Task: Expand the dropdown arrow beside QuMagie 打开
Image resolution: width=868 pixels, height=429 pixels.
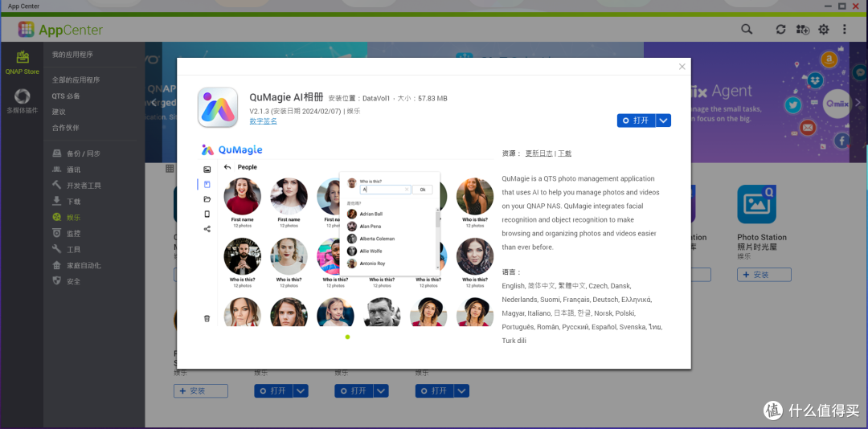Action: coord(664,121)
